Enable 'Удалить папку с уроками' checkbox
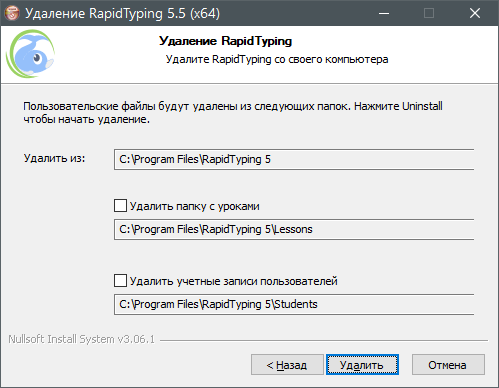This screenshot has height=388, width=499. [120, 206]
